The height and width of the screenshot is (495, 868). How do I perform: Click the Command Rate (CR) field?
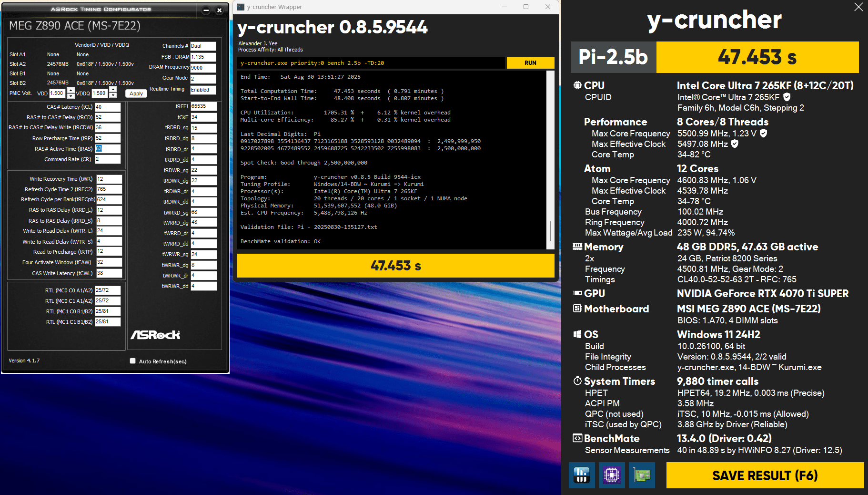pos(108,159)
